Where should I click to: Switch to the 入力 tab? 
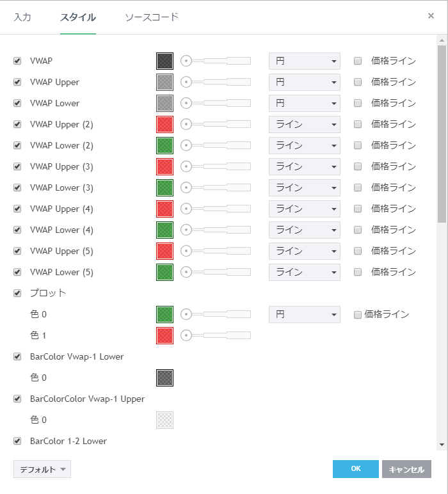click(x=22, y=17)
